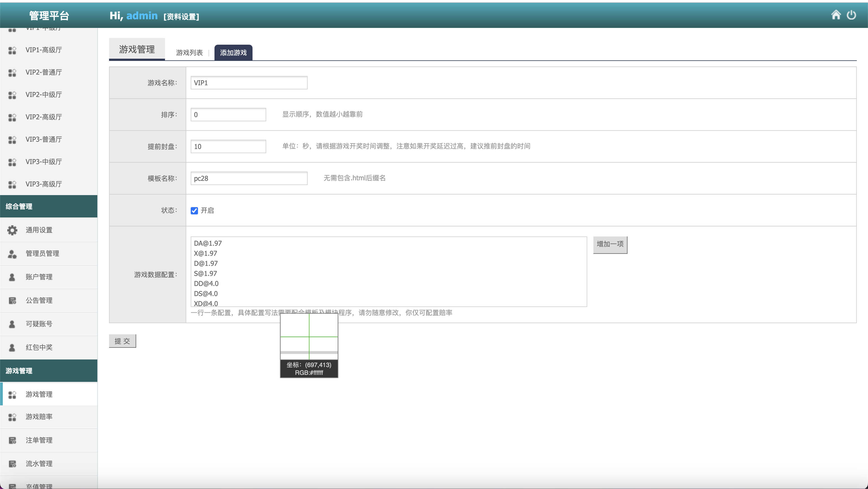This screenshot has width=868, height=489.
Task: Switch to the 游戏列表 tab
Action: pos(189,53)
